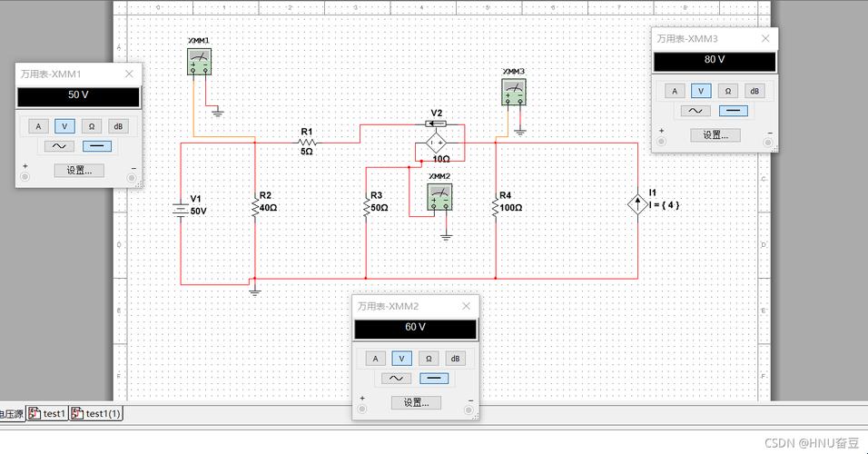Click the ground symbol below XMM3
The image size is (868, 454).
coord(520,132)
